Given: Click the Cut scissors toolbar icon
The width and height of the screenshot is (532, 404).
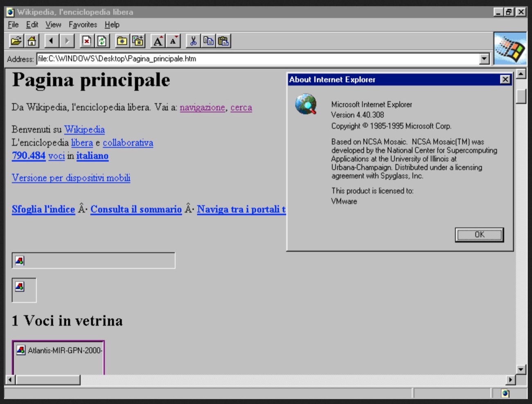Looking at the screenshot, I should 193,41.
